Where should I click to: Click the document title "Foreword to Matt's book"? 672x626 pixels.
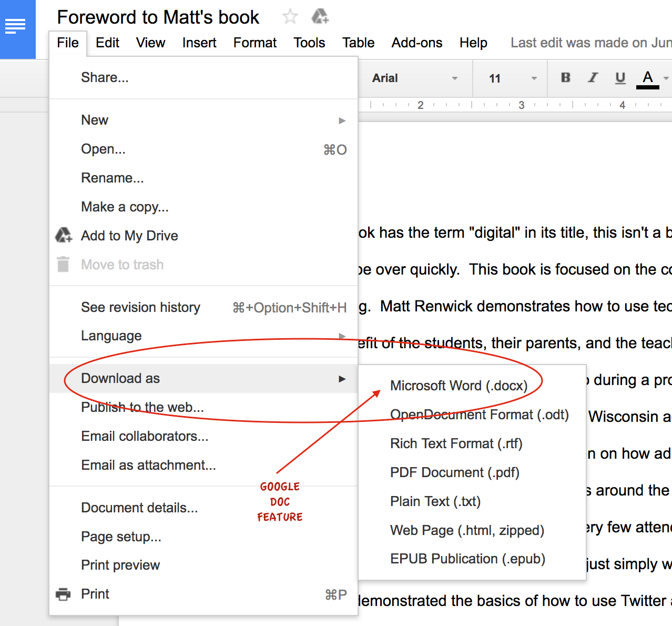click(158, 17)
